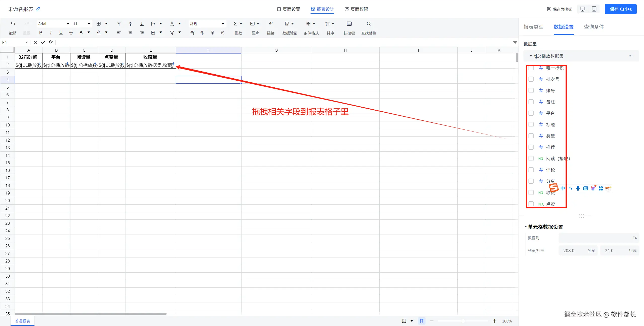The width and height of the screenshot is (644, 326).
Task: Open the 页面设置 tab
Action: click(x=289, y=9)
